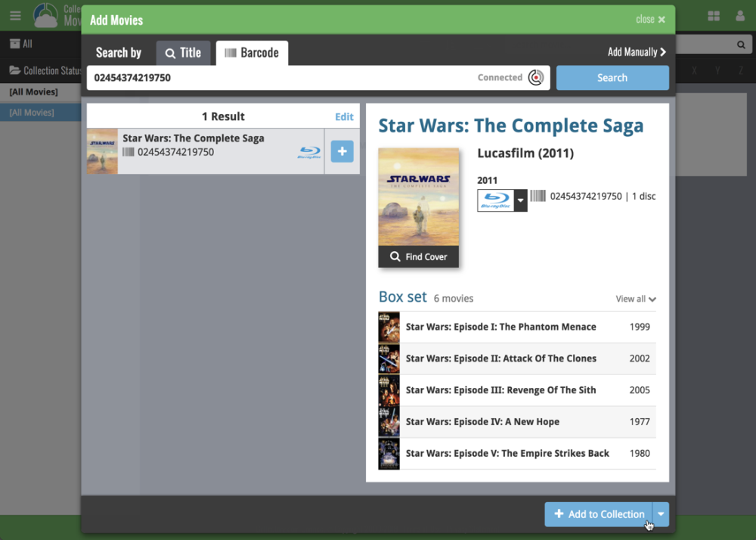Image resolution: width=756 pixels, height=540 pixels.
Task: Click the plus button for the Star Wars result
Action: pyautogui.click(x=342, y=151)
